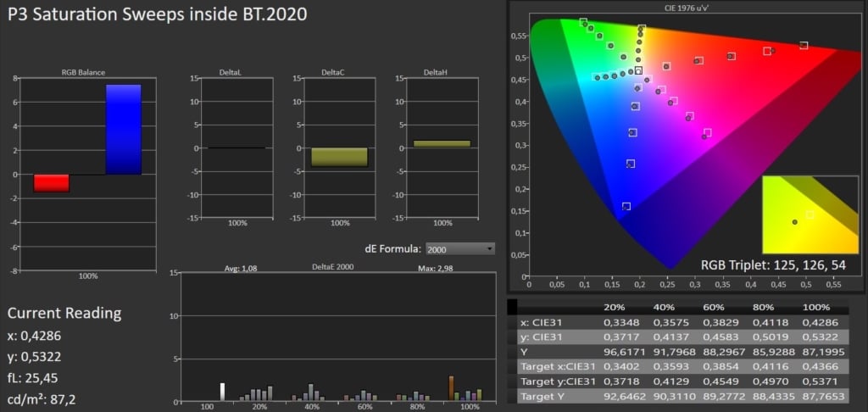Click the blue primary target square on CIE diagram

pos(626,206)
